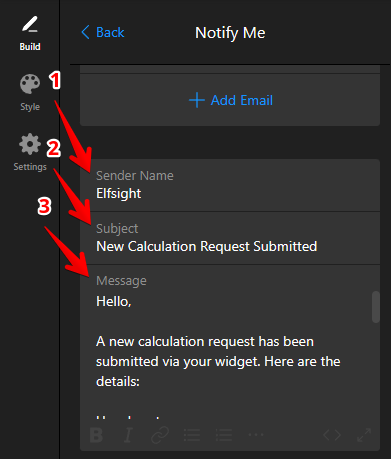This screenshot has width=391, height=459.
Task: Switch to code view in message editor
Action: point(332,435)
